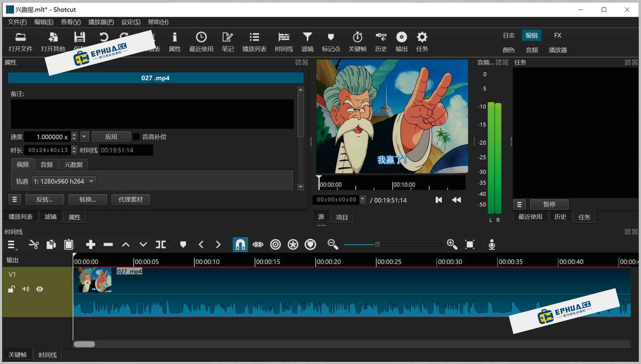Enable the 音高补偿 checkbox
This screenshot has width=641, height=364.
(x=136, y=137)
